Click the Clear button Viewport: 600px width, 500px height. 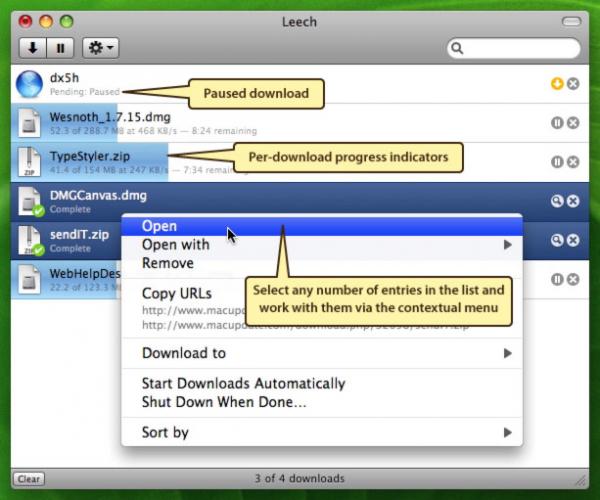pyautogui.click(x=29, y=479)
